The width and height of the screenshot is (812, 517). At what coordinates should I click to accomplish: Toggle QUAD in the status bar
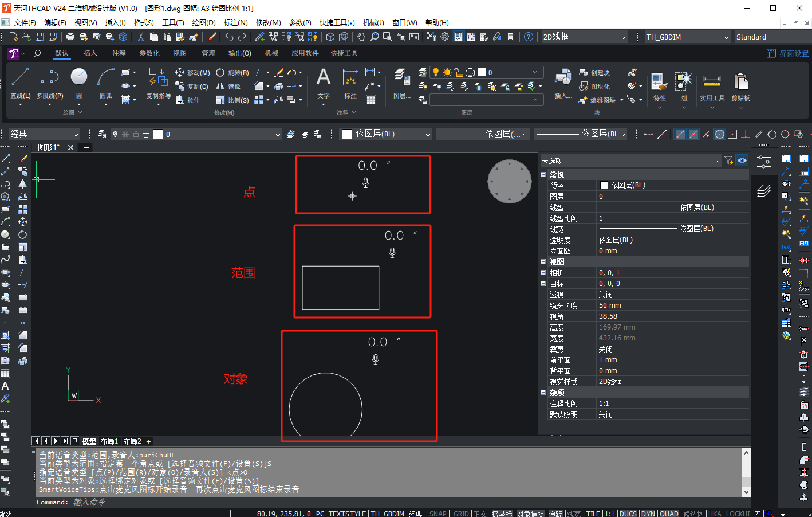(669, 514)
